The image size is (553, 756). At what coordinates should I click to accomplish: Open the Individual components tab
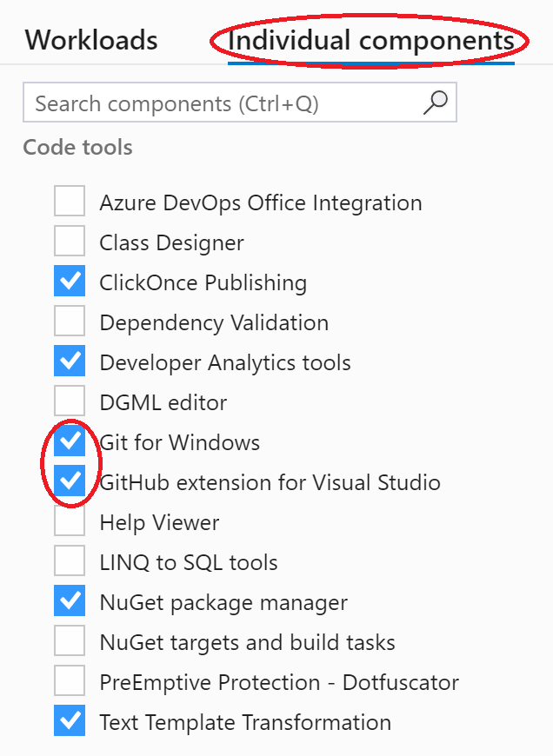point(370,41)
